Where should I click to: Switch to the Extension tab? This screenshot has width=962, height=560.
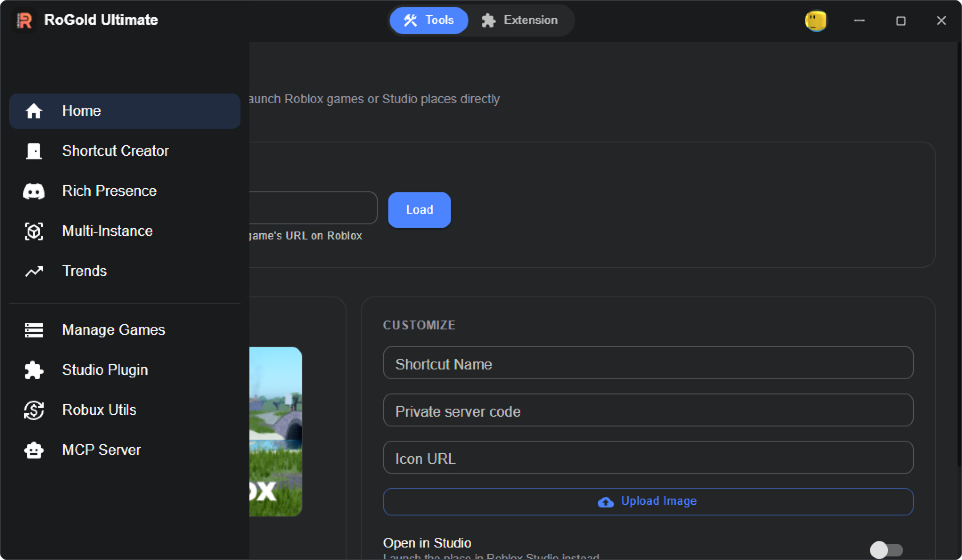(x=520, y=20)
